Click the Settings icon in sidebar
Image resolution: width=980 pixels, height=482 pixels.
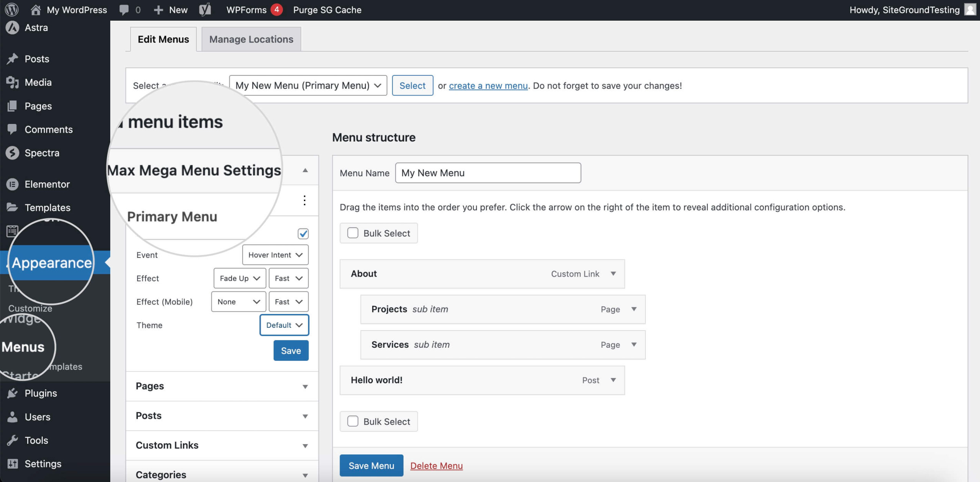click(x=12, y=464)
